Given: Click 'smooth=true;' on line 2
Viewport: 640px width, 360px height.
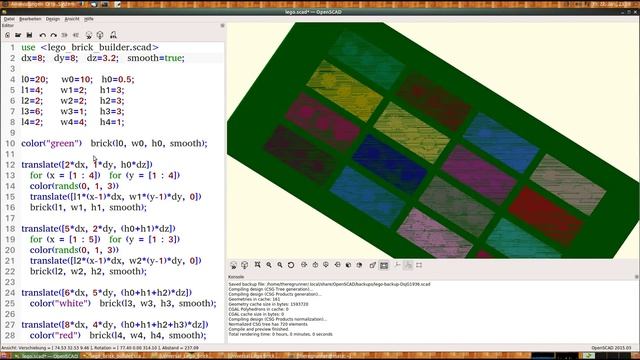Looking at the screenshot, I should 156,58.
